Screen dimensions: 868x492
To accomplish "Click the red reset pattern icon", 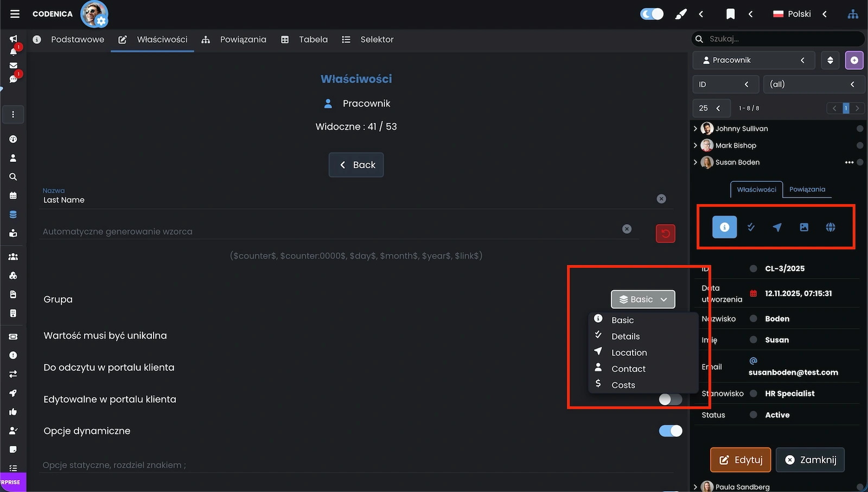I will pyautogui.click(x=665, y=233).
